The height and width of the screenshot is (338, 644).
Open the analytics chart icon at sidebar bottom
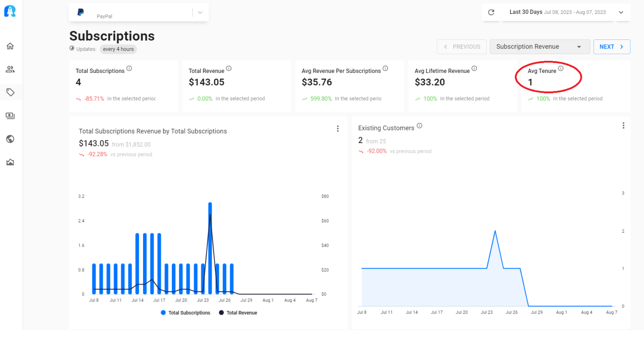pos(10,162)
